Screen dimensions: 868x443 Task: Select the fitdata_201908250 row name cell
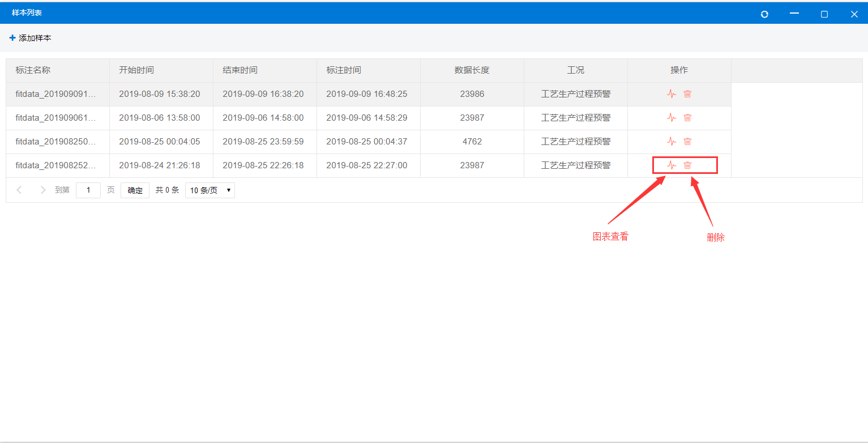click(x=55, y=142)
